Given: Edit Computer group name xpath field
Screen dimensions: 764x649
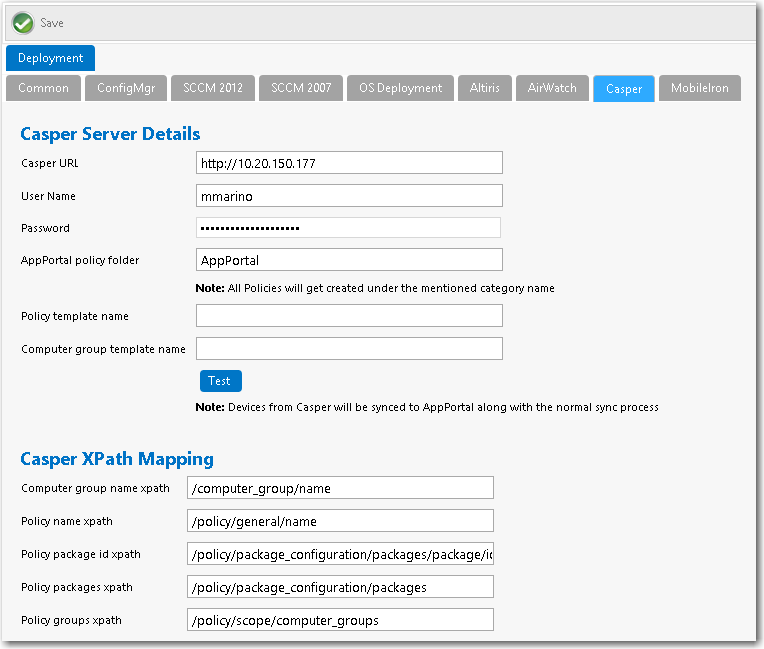Looking at the screenshot, I should click(x=340, y=488).
